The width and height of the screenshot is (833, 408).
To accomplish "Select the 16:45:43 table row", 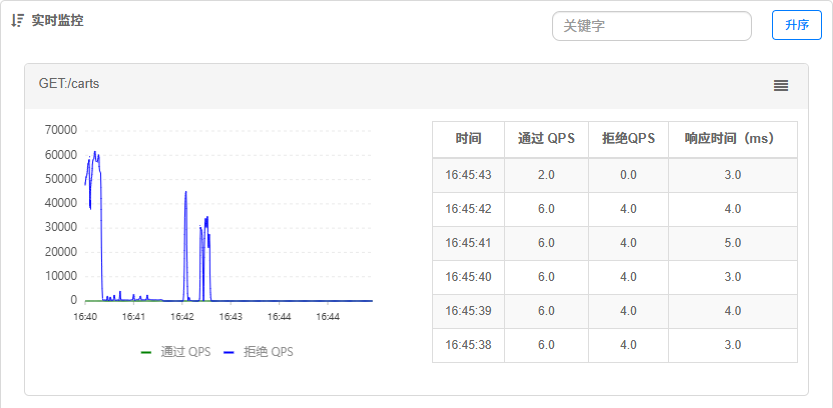I will (614, 175).
